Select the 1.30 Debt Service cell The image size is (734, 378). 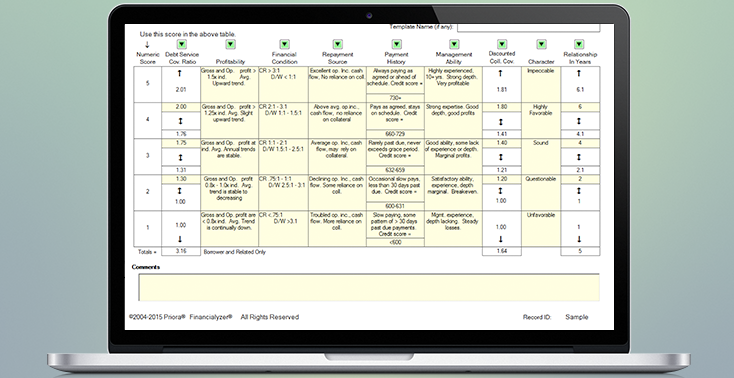coord(181,179)
